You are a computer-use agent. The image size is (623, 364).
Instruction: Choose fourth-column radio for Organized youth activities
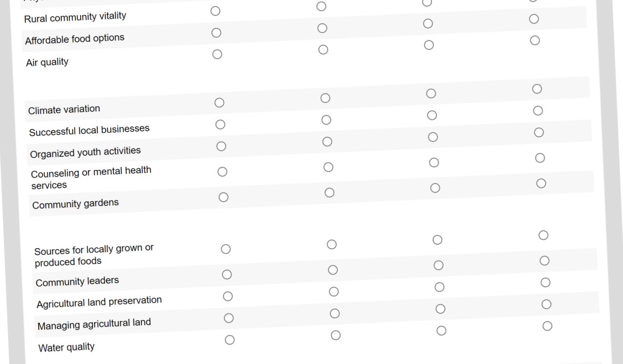(x=539, y=132)
